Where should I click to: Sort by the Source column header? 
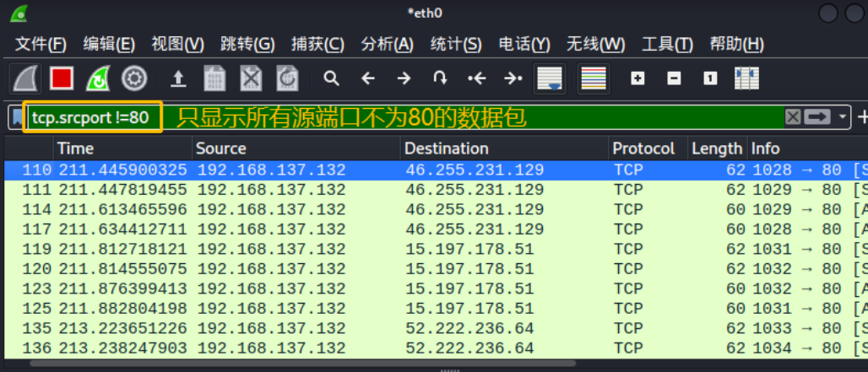coord(296,148)
